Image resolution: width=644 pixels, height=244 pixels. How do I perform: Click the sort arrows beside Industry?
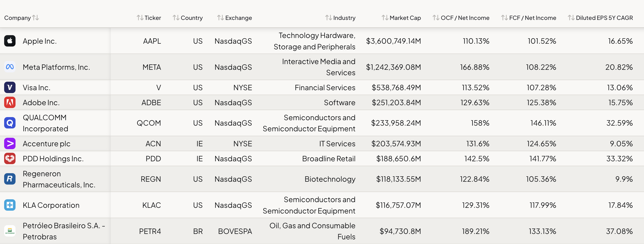329,18
